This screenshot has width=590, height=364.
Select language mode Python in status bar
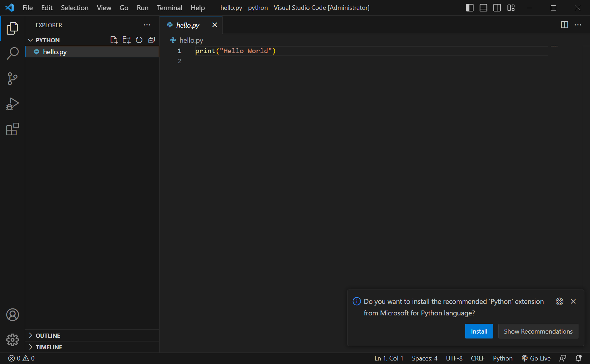503,358
